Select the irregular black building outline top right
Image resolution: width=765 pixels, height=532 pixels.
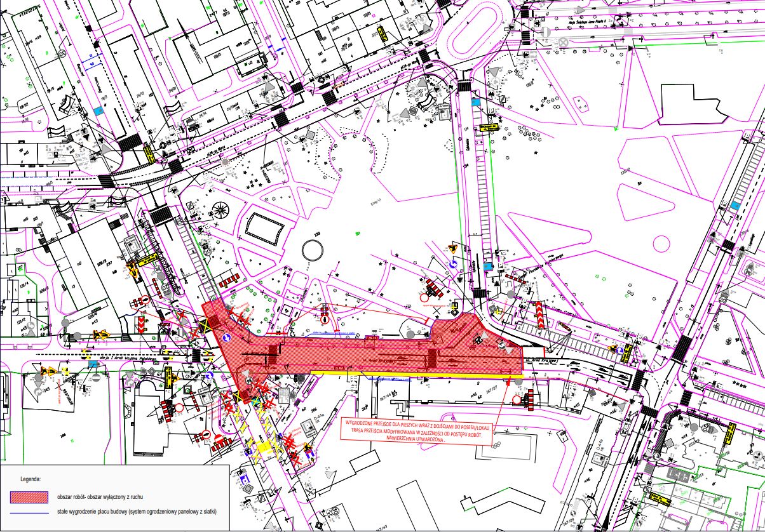point(691,105)
